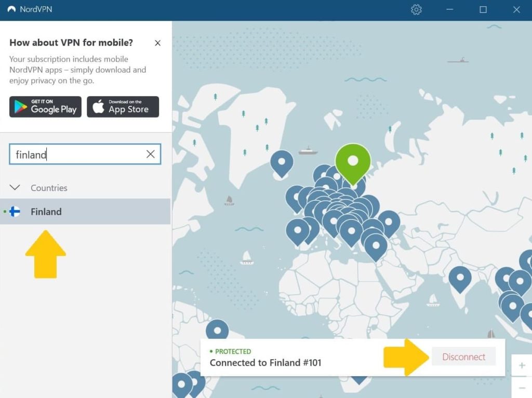Select the Iceland map pin
The height and width of the screenshot is (398, 532).
pos(282,164)
